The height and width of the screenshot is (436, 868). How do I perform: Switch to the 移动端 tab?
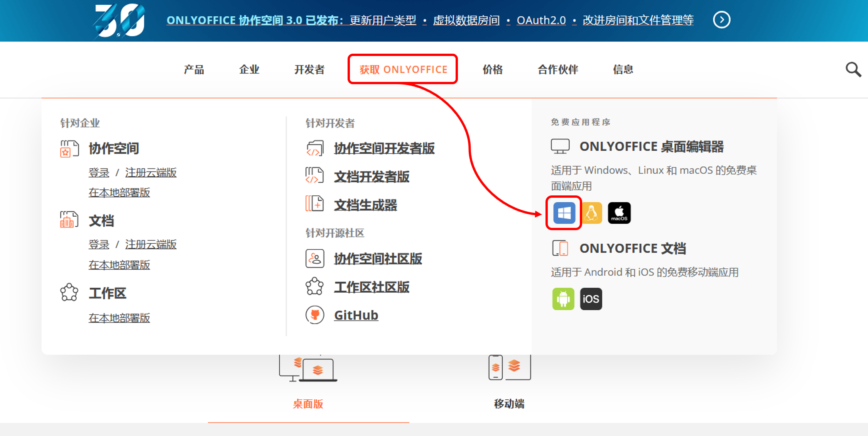point(509,404)
